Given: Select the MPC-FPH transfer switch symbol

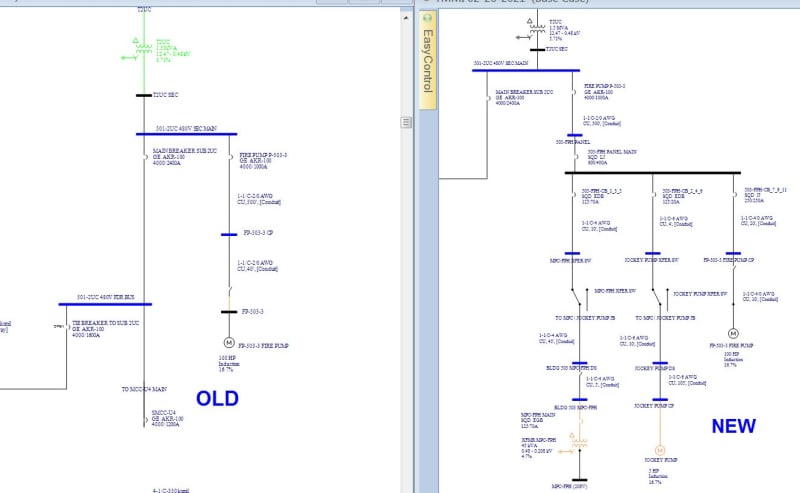Looking at the screenshot, I should coord(579,299).
